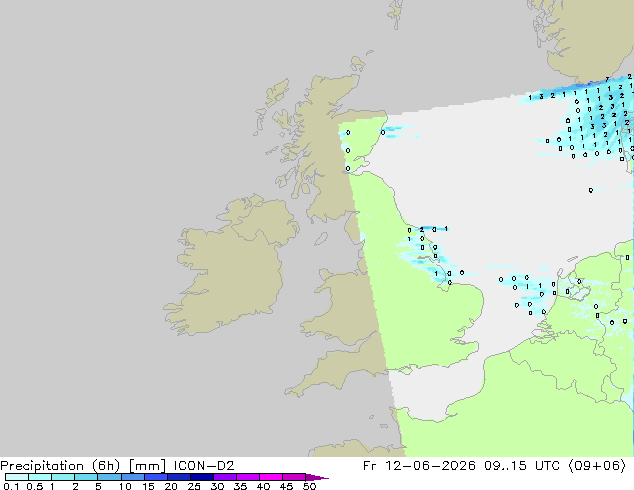Click the '(09+06)' forecast step label
The width and height of the screenshot is (634, 490).
(597, 466)
